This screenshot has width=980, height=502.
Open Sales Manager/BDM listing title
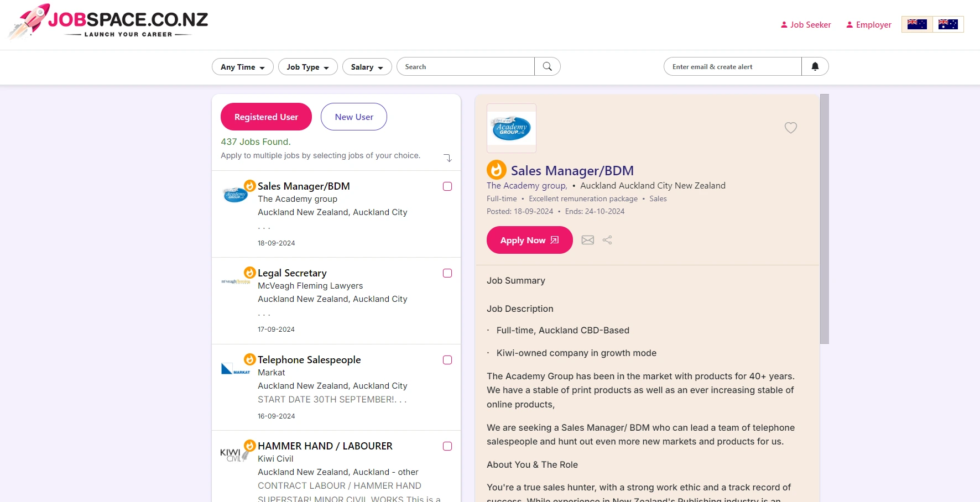304,186
